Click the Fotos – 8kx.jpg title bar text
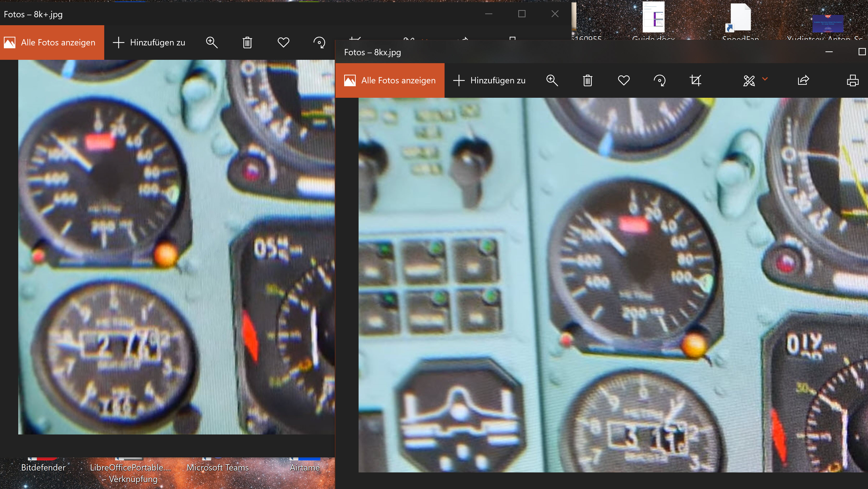Image resolution: width=868 pixels, height=489 pixels. pyautogui.click(x=372, y=52)
